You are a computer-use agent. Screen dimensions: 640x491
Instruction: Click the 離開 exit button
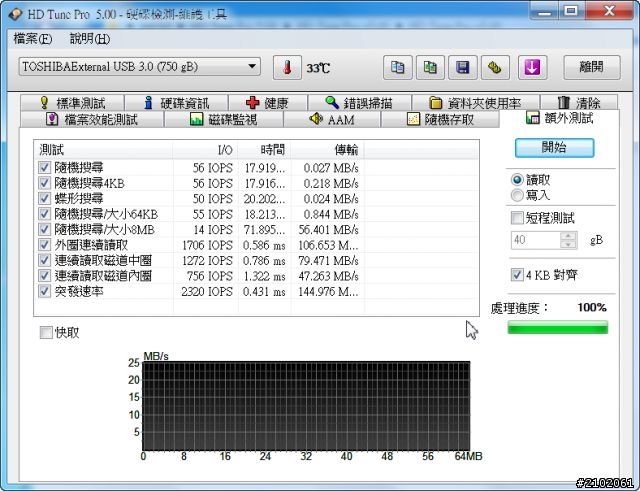coord(592,67)
